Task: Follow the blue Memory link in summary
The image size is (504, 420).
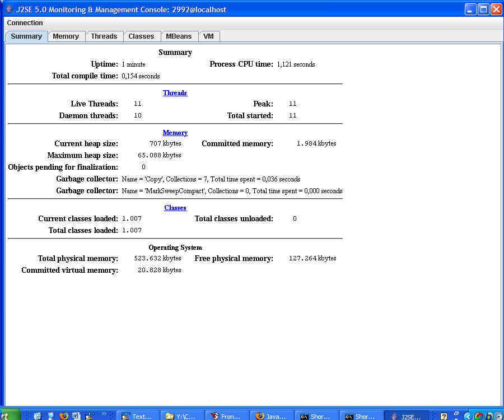Action: pyautogui.click(x=175, y=133)
